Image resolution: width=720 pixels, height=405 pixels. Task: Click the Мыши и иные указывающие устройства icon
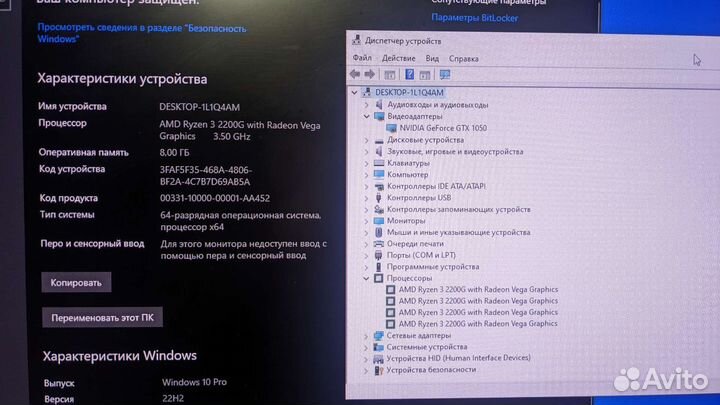coord(378,232)
